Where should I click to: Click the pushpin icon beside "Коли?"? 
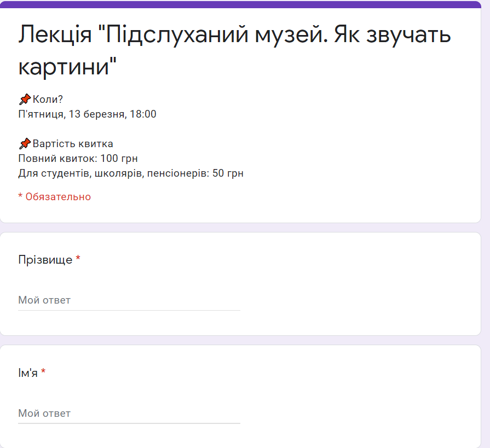click(x=25, y=99)
